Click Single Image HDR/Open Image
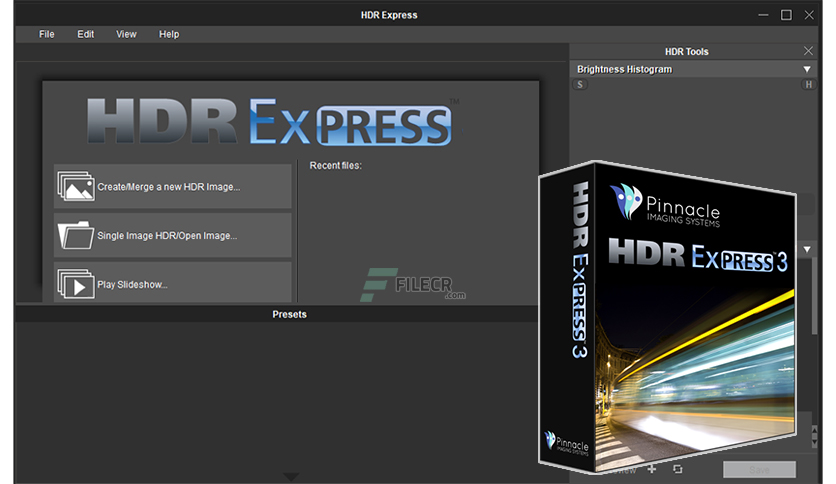 click(x=173, y=235)
